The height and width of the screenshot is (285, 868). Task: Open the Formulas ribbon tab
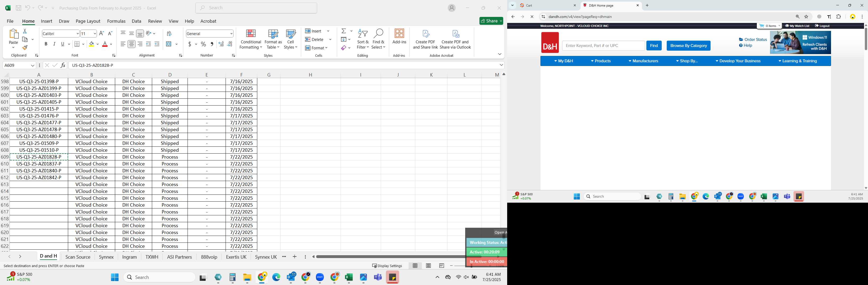(x=116, y=21)
